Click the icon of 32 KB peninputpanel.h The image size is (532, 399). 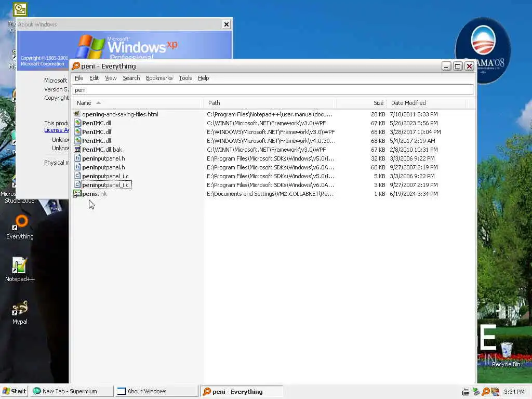click(77, 158)
